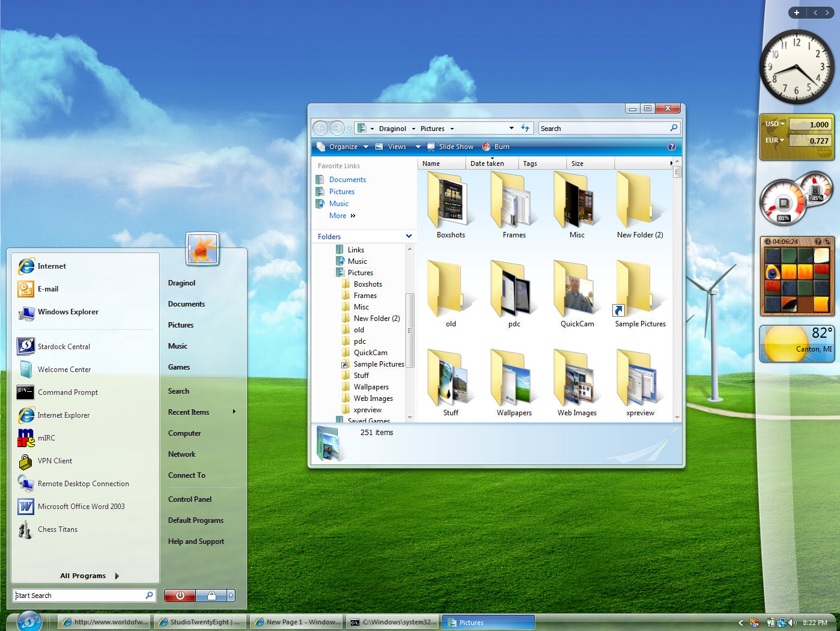Click the Explorer Forward navigation arrow
Screen dimensions: 840x631
tap(337, 128)
